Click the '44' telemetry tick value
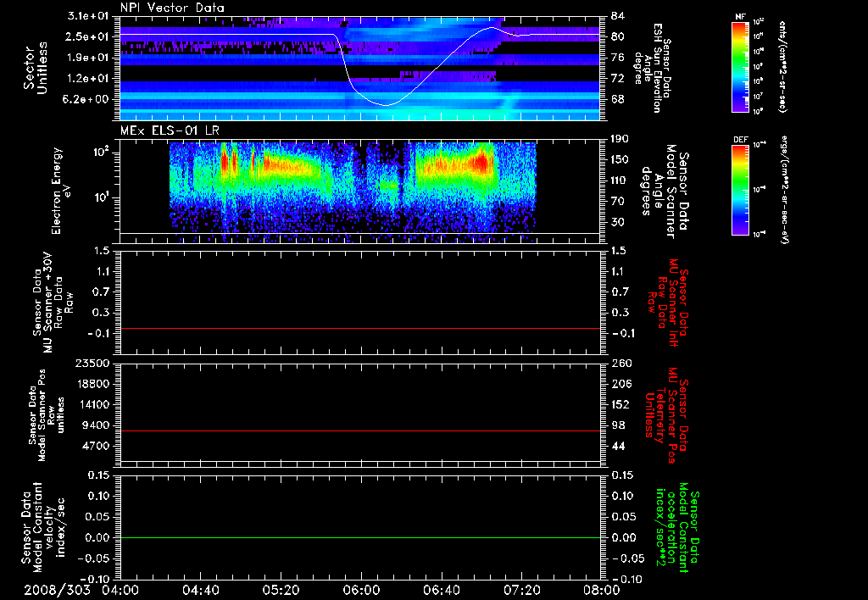Viewport: 868px width, 600px height. pyautogui.click(x=618, y=446)
